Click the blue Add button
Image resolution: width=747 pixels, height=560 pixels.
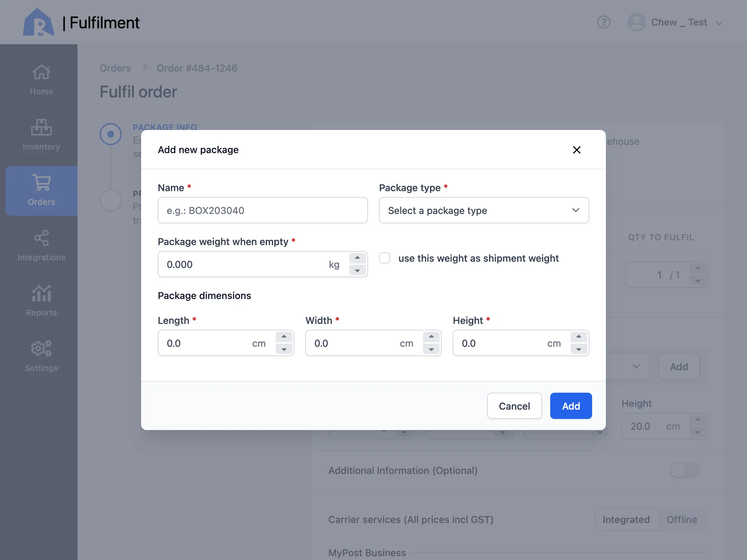(x=571, y=406)
